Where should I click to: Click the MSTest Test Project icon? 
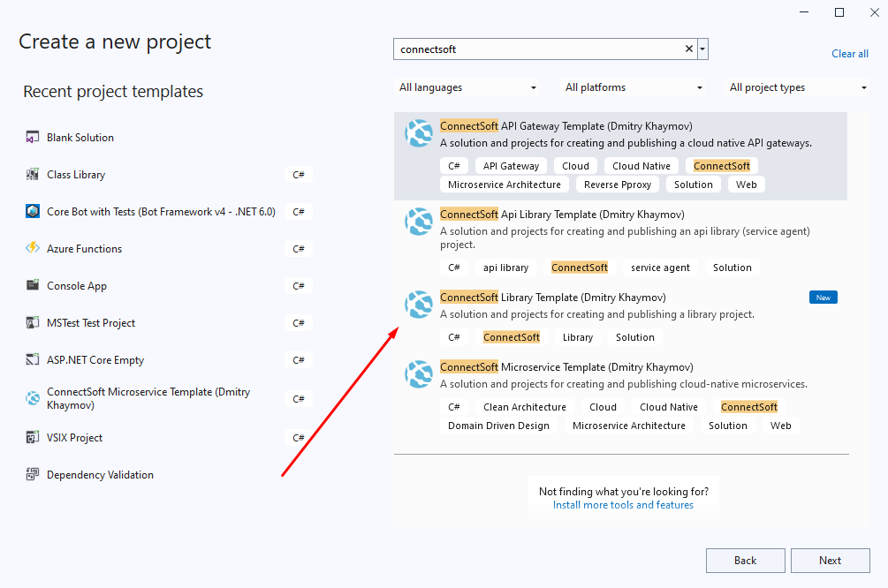click(32, 322)
